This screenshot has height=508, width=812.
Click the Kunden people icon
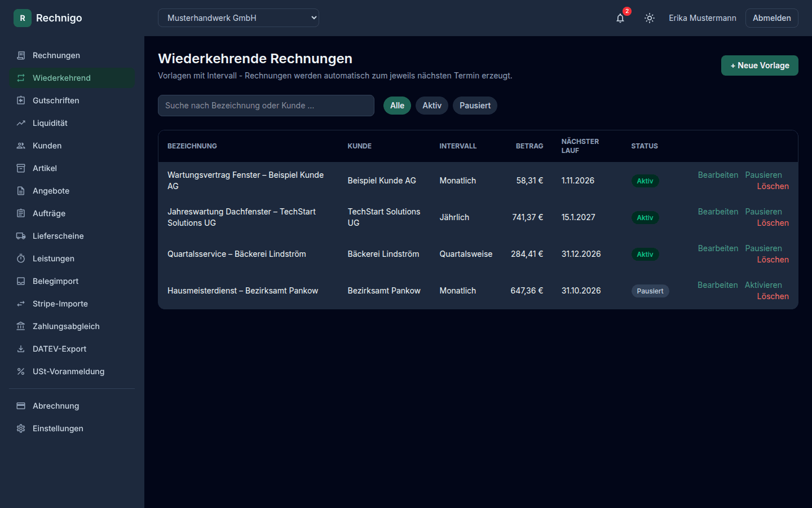[21, 146]
